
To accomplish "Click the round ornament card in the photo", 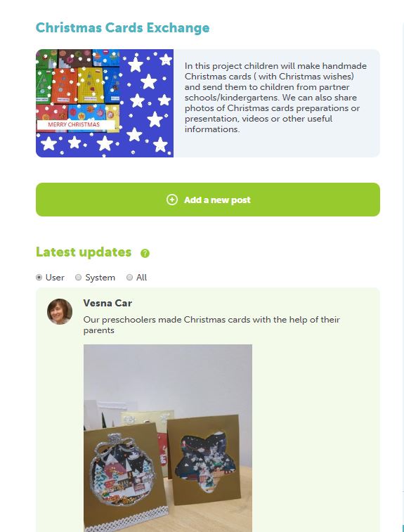I will (x=123, y=472).
